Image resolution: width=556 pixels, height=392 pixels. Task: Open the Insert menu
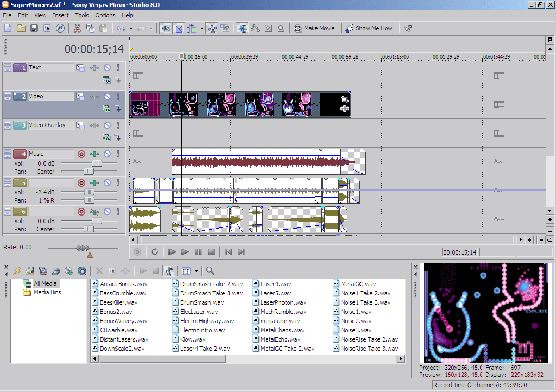point(60,15)
